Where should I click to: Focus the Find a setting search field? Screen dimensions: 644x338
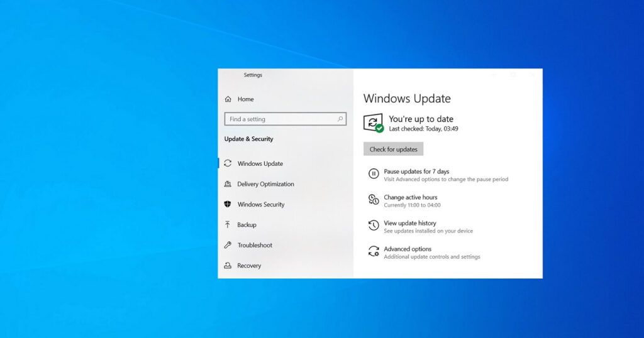pos(280,119)
